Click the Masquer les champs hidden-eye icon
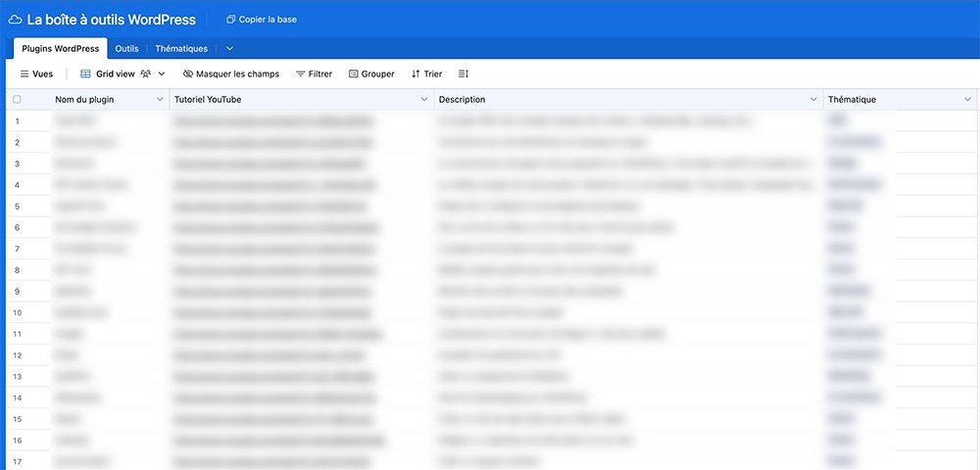 (x=188, y=74)
